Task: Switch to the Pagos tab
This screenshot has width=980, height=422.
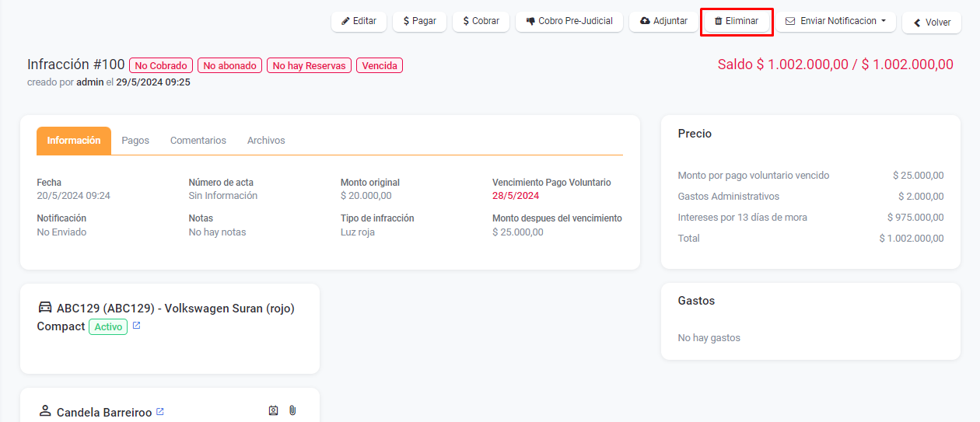Action: coord(135,141)
